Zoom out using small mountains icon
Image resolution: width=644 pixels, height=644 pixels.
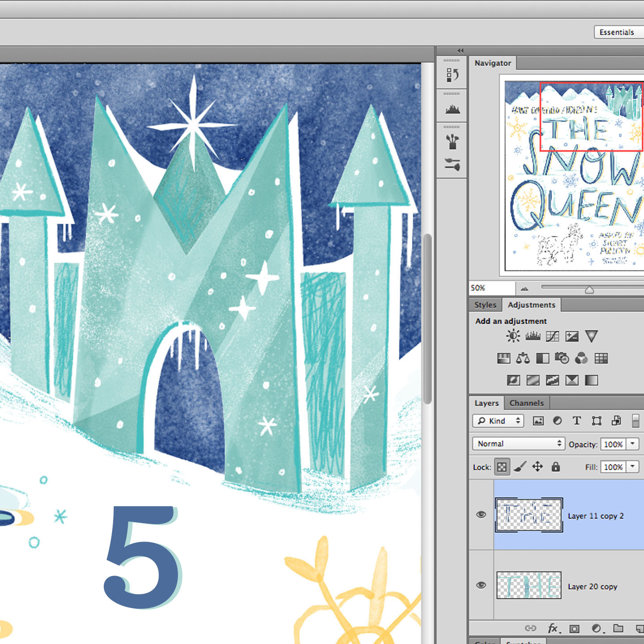[x=524, y=289]
